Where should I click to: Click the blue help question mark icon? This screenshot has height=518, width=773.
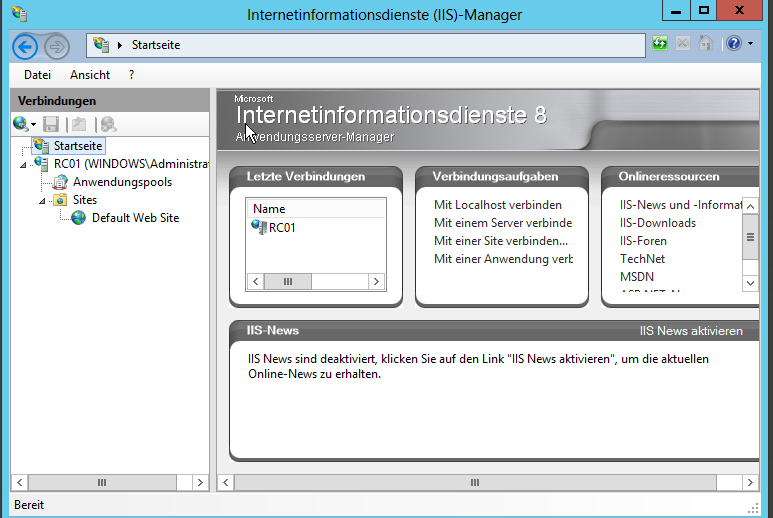tap(733, 44)
